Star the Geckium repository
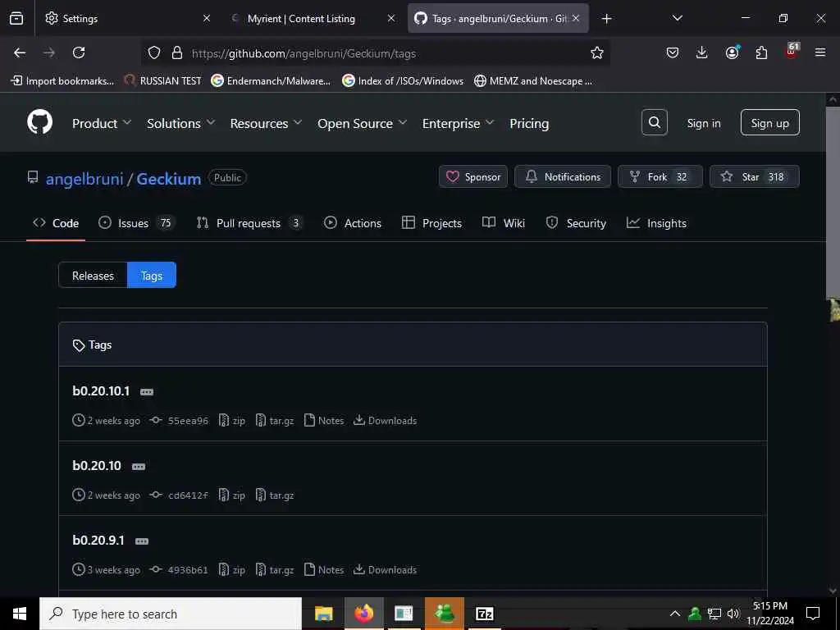This screenshot has height=630, width=840. (x=755, y=177)
